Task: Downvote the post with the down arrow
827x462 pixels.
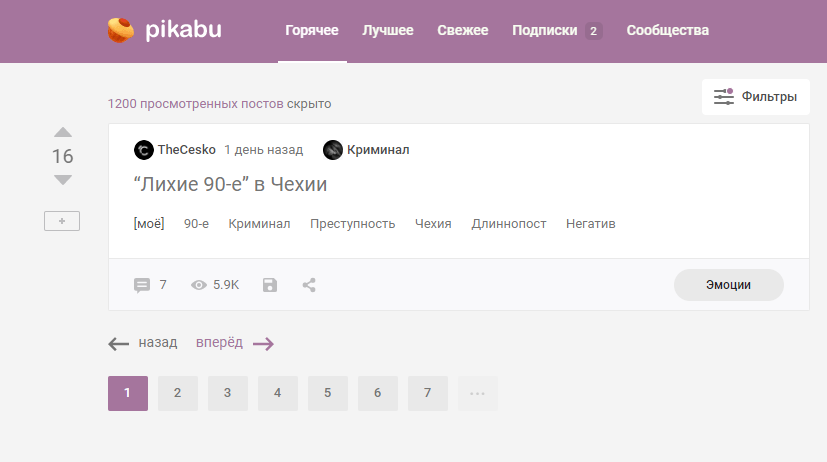Action: click(63, 180)
